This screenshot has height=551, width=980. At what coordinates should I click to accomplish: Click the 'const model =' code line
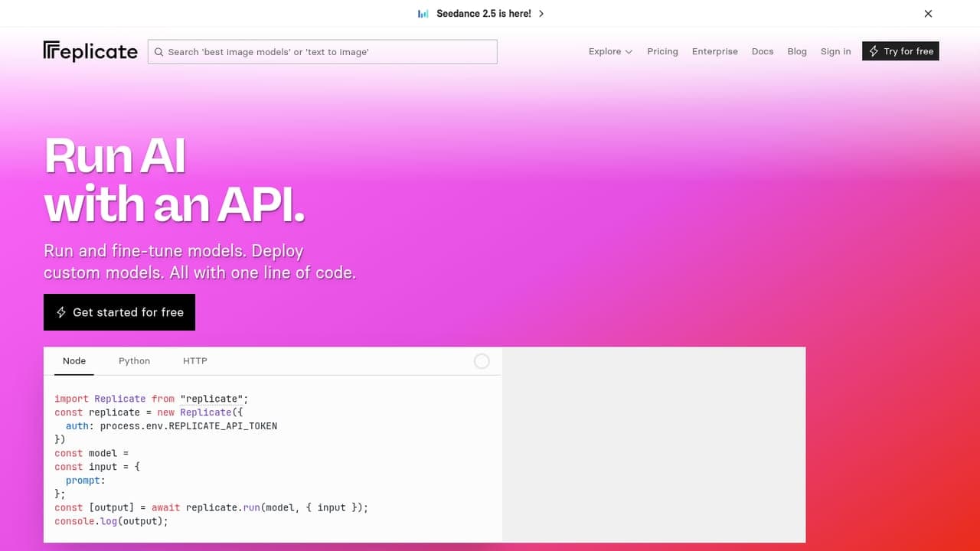[92, 453]
